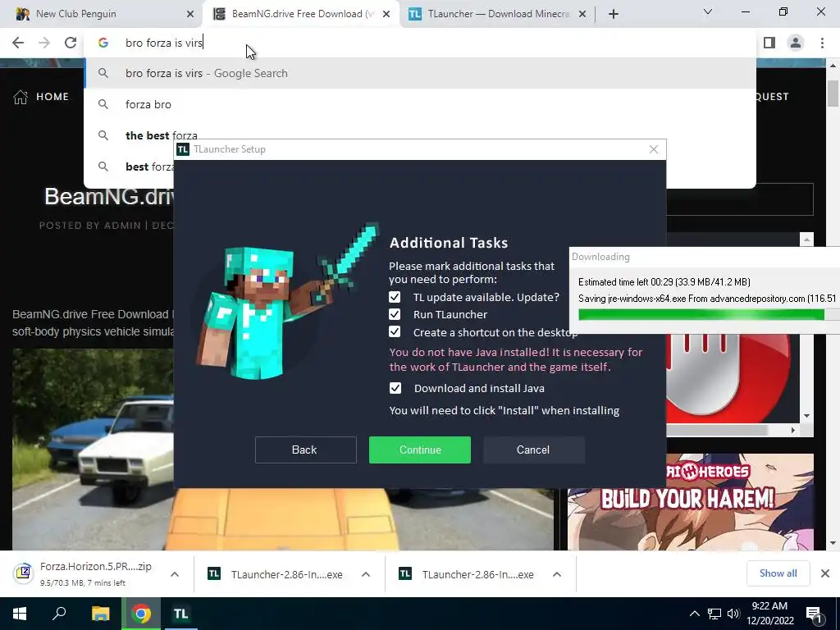
Task: Click the page scrollbar up arrow
Action: tap(833, 66)
